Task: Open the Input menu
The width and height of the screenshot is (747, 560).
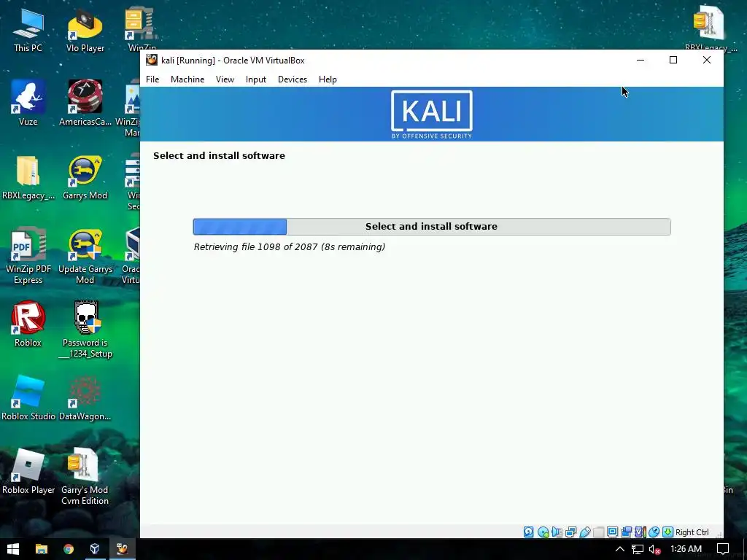Action: click(256, 79)
